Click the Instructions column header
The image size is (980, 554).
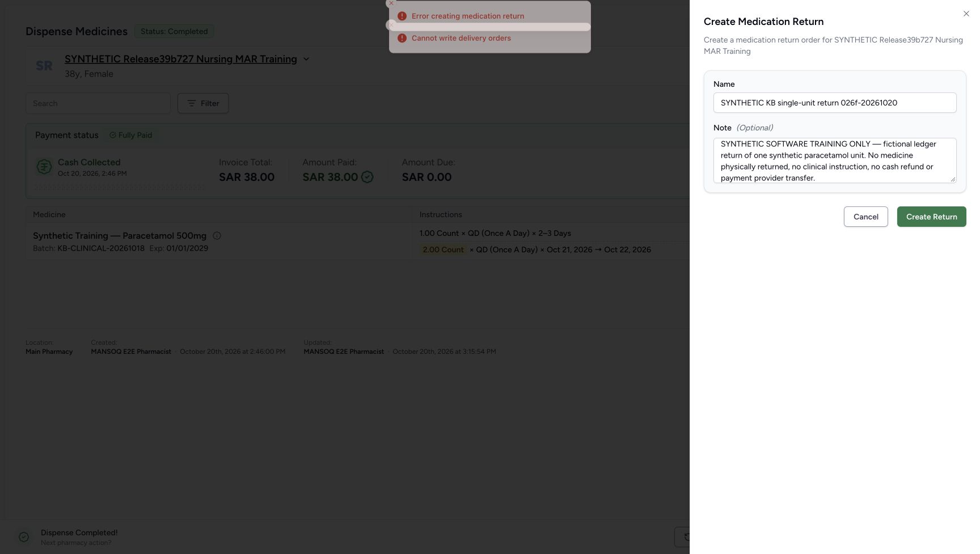click(x=441, y=214)
